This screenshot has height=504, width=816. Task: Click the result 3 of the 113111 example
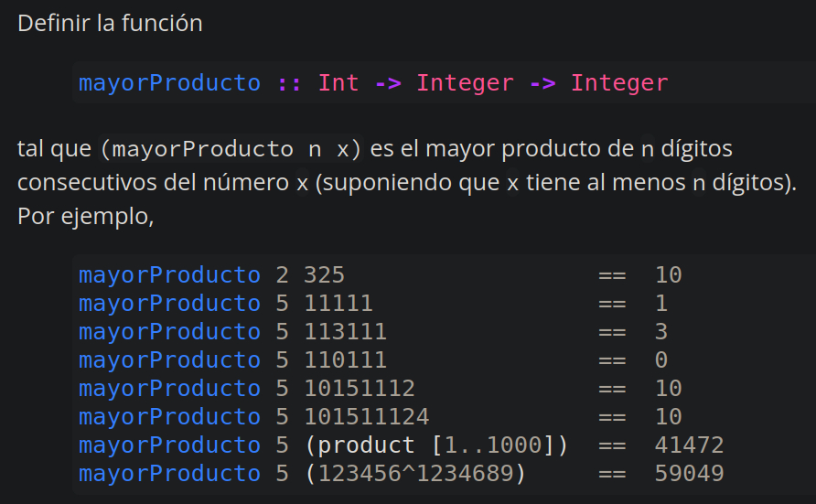(x=661, y=332)
